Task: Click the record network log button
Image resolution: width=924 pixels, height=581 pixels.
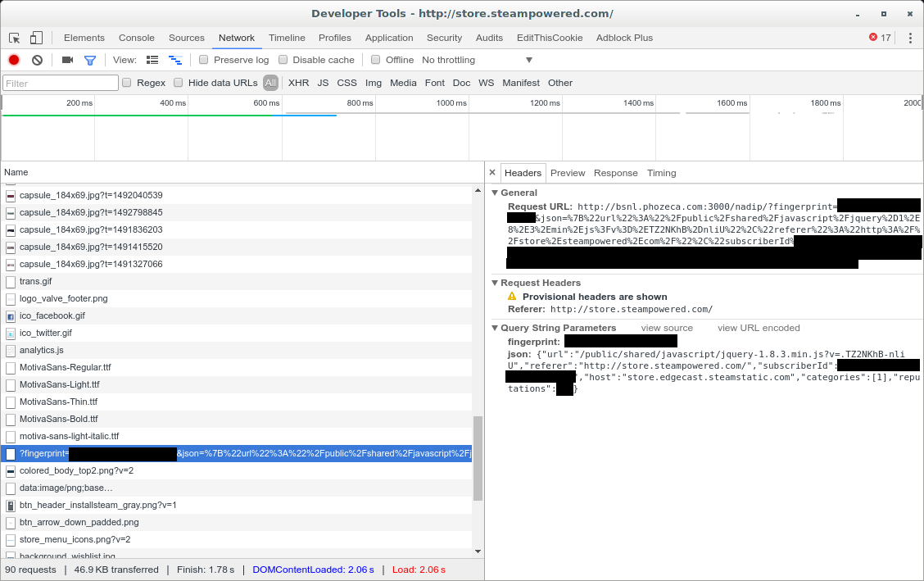Action: pyautogui.click(x=14, y=60)
